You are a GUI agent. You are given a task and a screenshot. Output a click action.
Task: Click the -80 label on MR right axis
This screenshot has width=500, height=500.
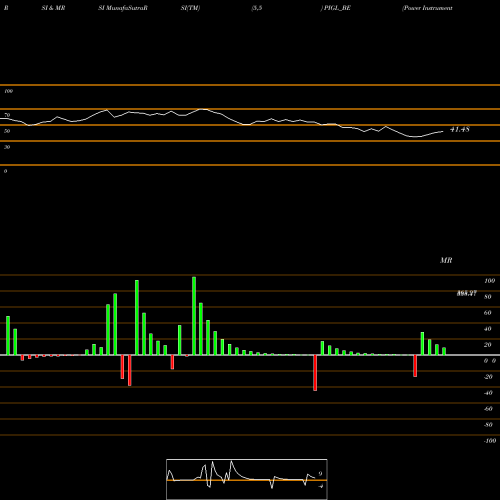[x=488, y=425]
